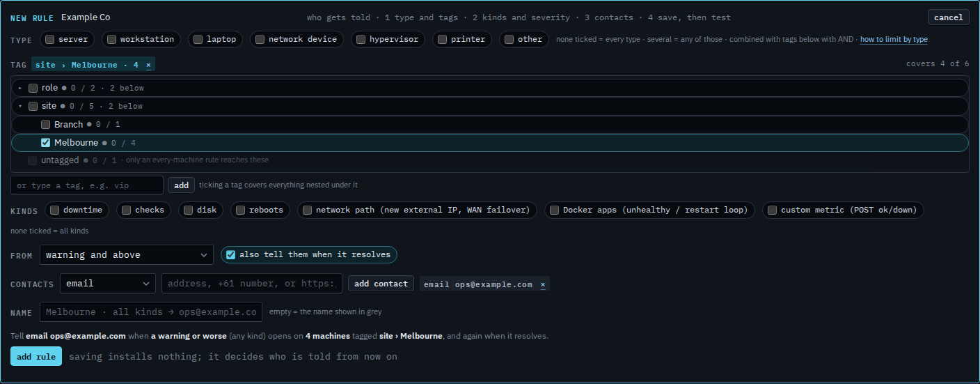This screenshot has height=384, width=980.
Task: Enable the network path kind checkbox
Action: 307,210
